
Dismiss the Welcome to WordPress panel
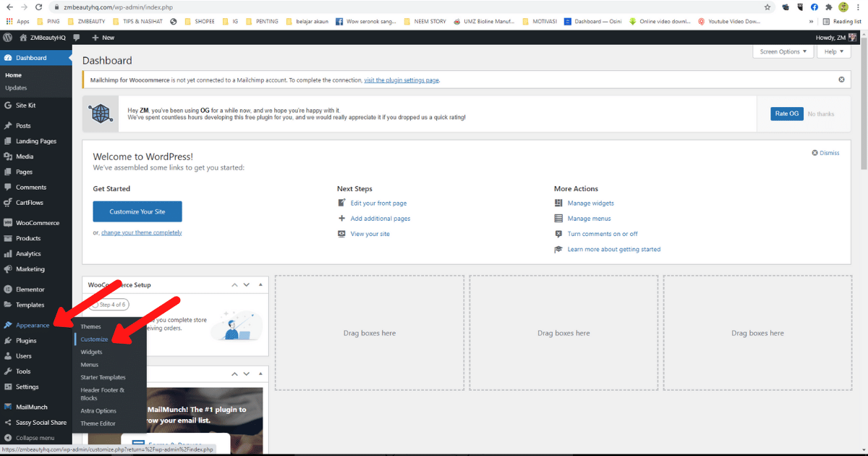pyautogui.click(x=825, y=153)
